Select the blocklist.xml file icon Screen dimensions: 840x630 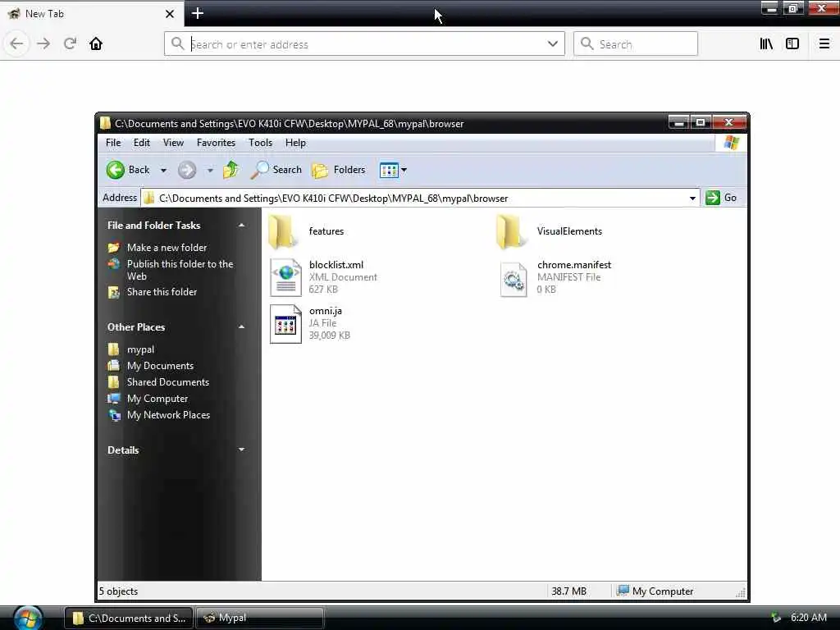pos(285,277)
